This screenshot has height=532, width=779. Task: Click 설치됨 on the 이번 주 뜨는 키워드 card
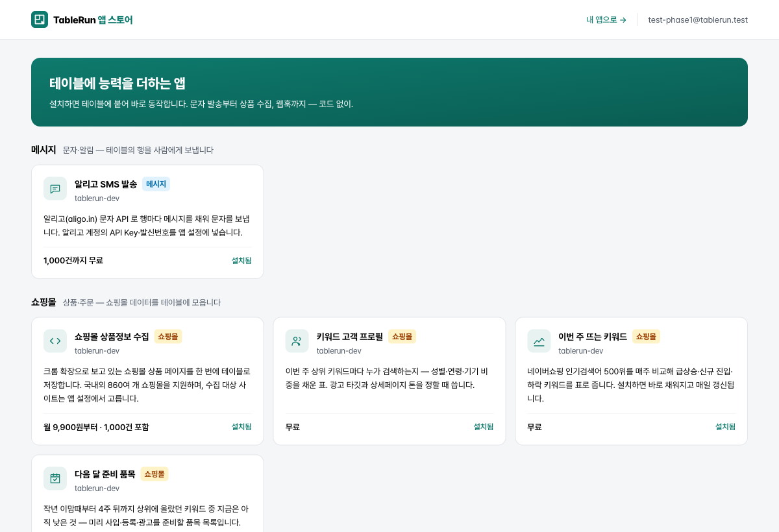click(x=725, y=427)
